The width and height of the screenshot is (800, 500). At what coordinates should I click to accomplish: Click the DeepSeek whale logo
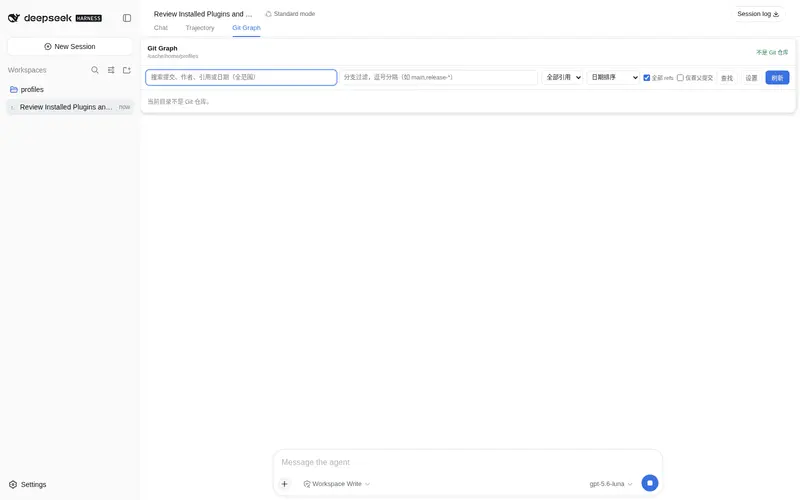pos(14,18)
